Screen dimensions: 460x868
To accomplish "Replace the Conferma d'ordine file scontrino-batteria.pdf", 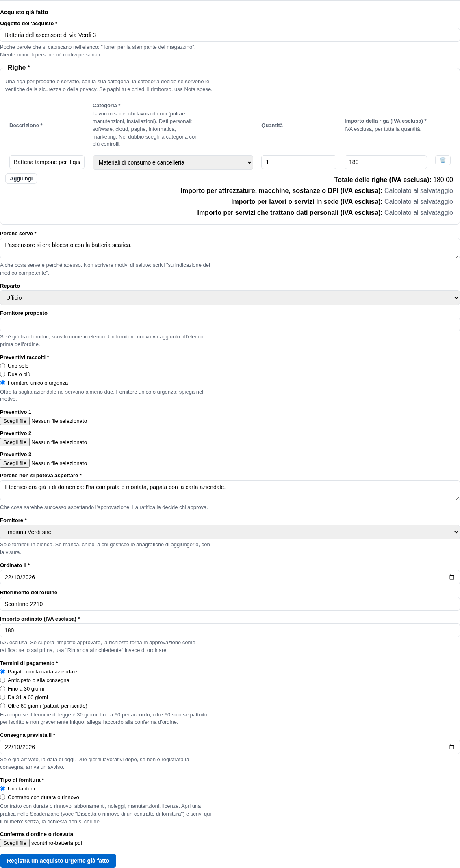I will click(x=15, y=843).
